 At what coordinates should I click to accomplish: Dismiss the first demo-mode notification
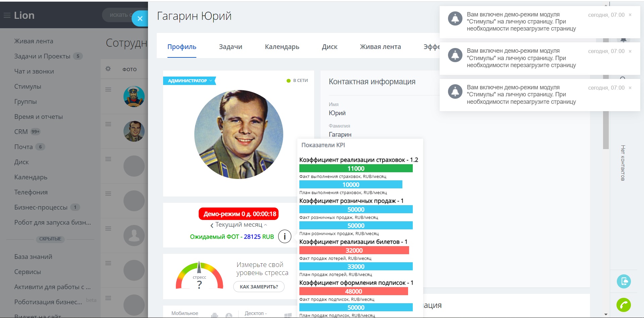[630, 15]
